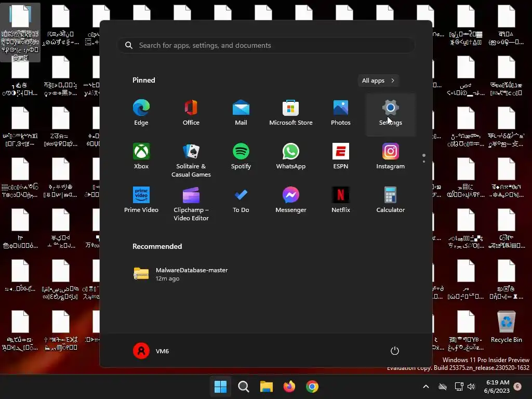The width and height of the screenshot is (532, 399).
Task: Open the VM6 user account menu
Action: [x=151, y=351]
